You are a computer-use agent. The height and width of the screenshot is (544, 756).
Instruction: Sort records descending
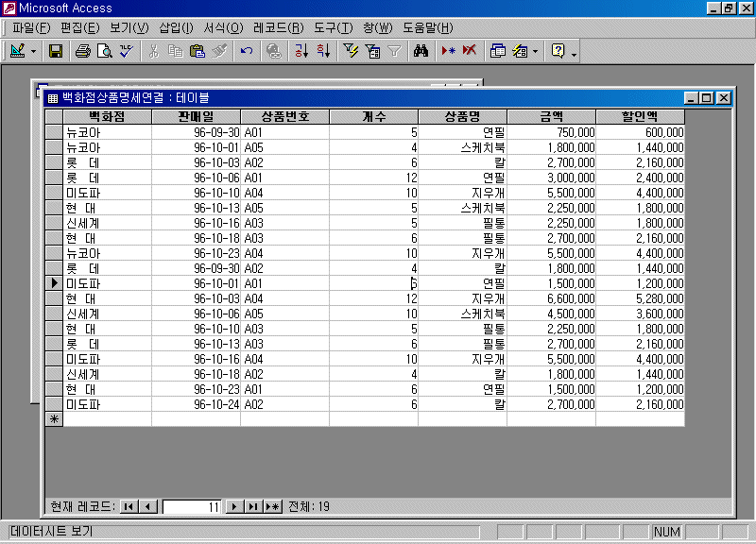tap(323, 51)
